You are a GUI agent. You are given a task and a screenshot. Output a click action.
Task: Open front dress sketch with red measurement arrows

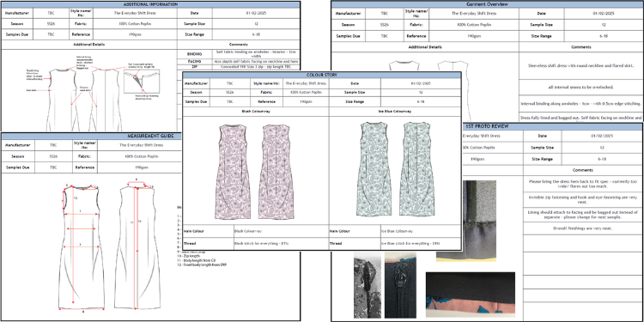pyautogui.click(x=82, y=248)
